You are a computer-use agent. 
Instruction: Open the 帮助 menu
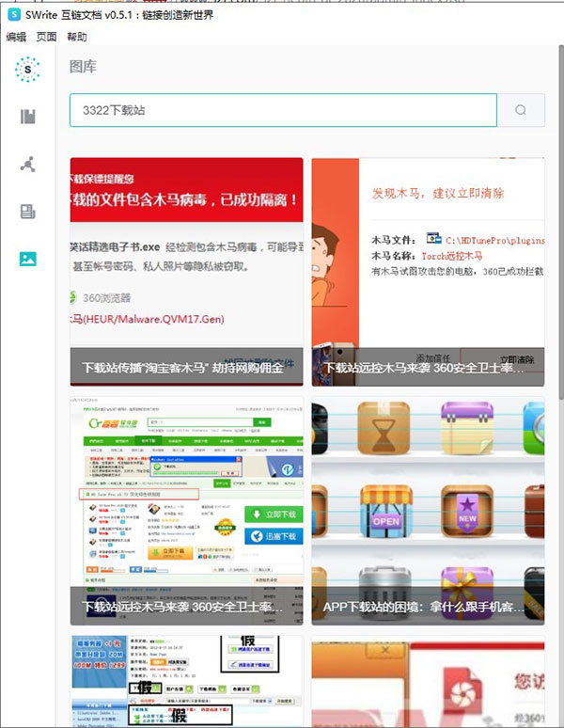tap(77, 37)
